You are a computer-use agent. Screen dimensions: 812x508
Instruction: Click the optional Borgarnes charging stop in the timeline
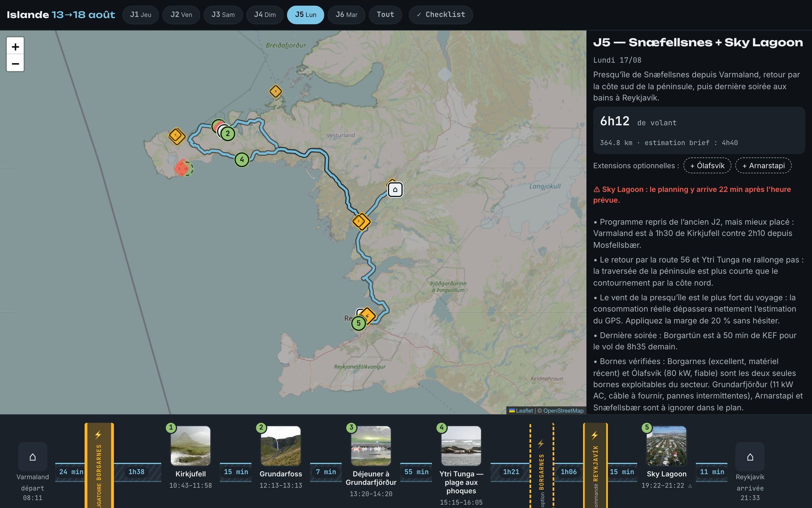point(542,465)
